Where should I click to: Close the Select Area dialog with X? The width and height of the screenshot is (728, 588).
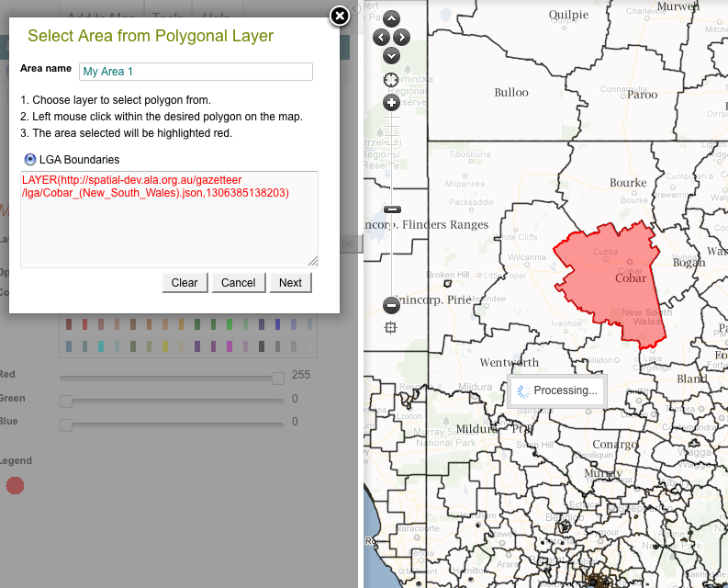tap(340, 16)
